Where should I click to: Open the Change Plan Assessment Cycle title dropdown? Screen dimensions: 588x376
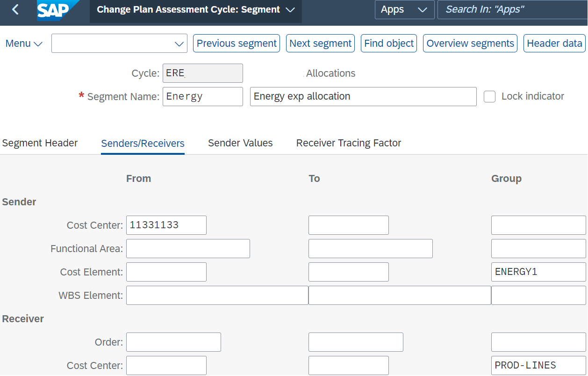[x=196, y=10]
